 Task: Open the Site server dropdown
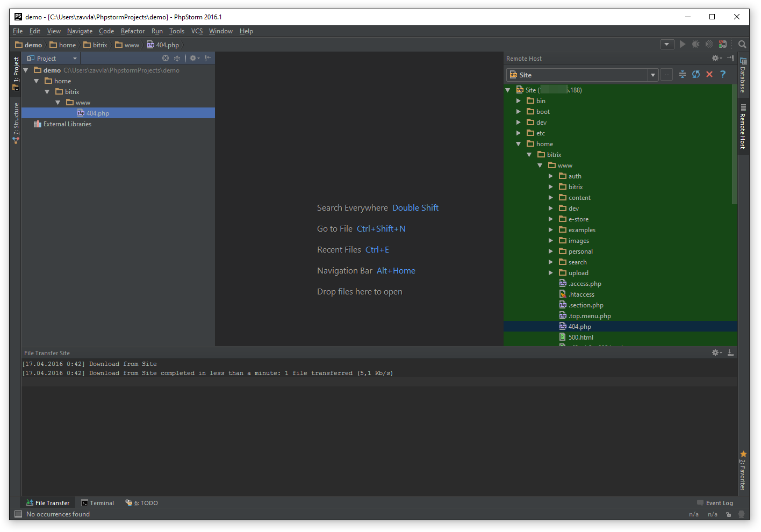point(653,75)
